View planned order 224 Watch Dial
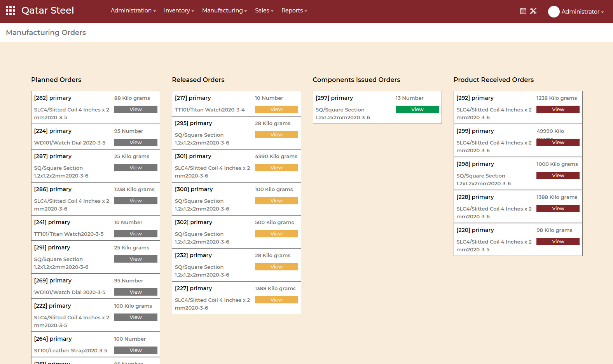 (x=136, y=143)
